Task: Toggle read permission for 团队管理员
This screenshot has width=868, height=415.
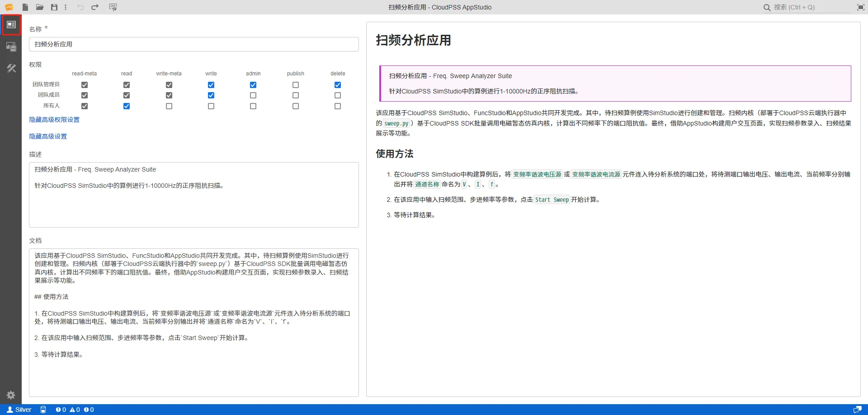Action: click(x=127, y=85)
